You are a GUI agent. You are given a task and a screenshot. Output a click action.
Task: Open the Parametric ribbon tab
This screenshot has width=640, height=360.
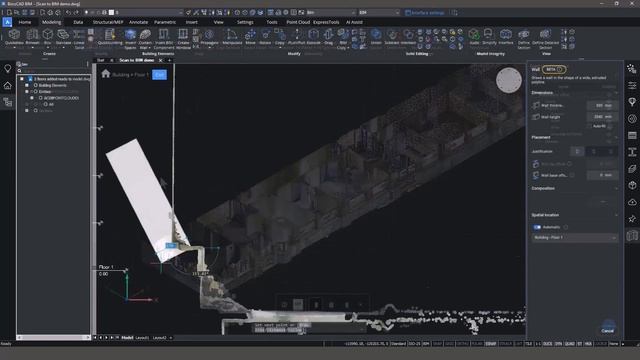165,22
